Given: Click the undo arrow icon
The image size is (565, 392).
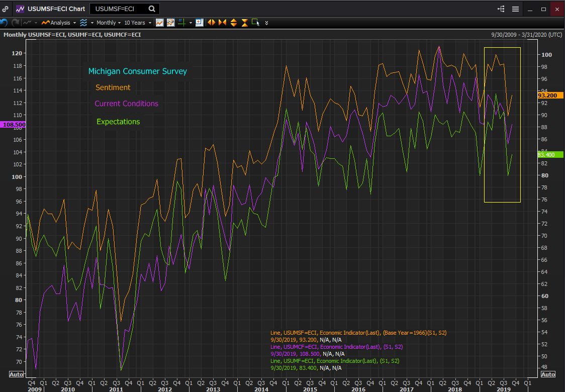Looking at the screenshot, I should click(4, 23).
